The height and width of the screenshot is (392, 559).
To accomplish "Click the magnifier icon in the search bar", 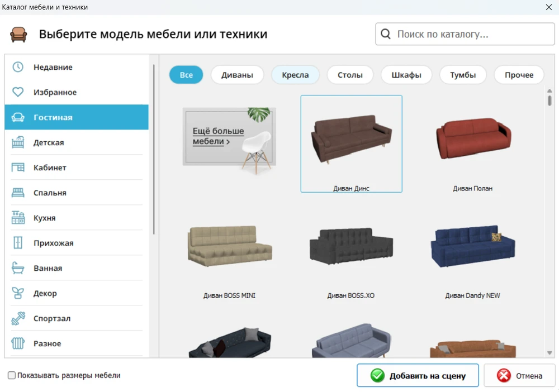I will pos(386,34).
